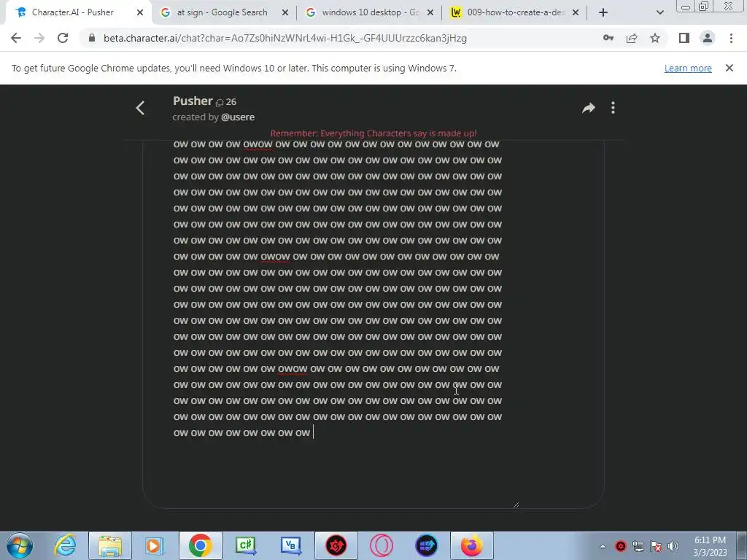Click the Chrome taskbar icon
Viewport: 747px width, 560px height.
point(200,545)
